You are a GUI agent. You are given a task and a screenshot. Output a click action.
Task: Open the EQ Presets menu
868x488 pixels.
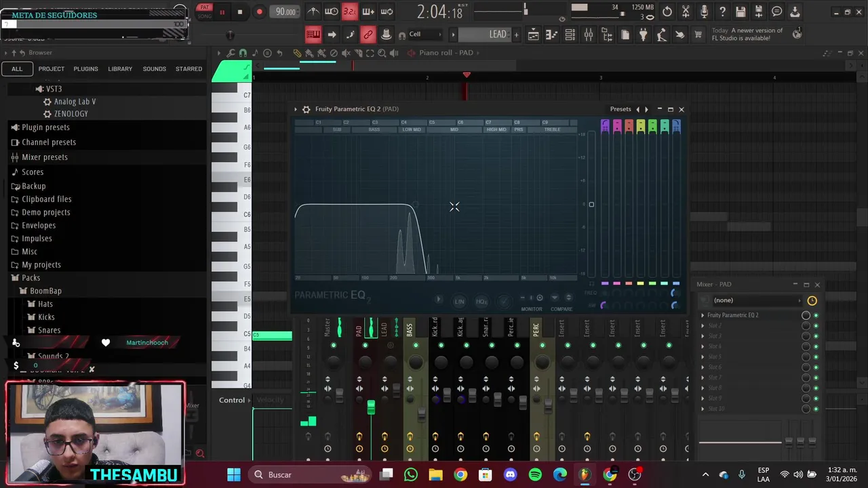(x=620, y=109)
